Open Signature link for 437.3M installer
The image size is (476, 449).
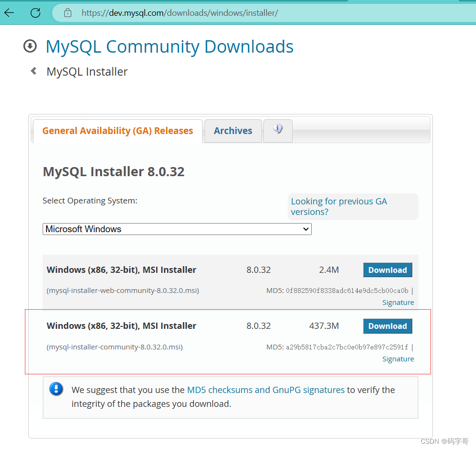pyautogui.click(x=398, y=359)
